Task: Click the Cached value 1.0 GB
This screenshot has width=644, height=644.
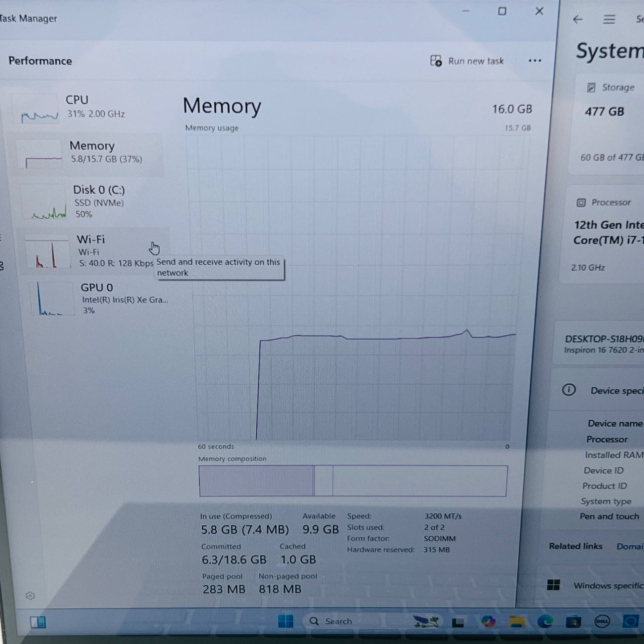Action: [x=298, y=559]
